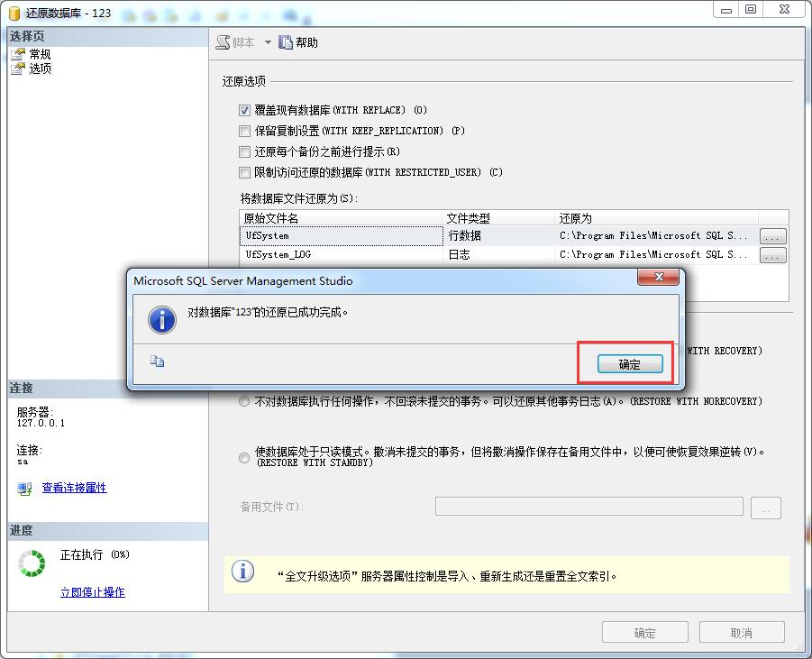Select the 常规 page
Screen dimensions: 812x659
point(40,54)
